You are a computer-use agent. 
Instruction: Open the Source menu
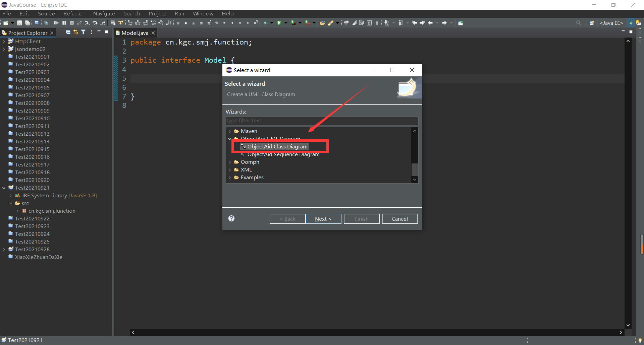46,14
